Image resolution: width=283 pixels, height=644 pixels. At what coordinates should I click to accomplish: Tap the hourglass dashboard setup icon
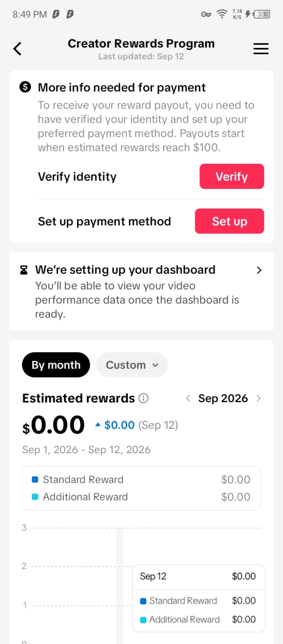(24, 270)
